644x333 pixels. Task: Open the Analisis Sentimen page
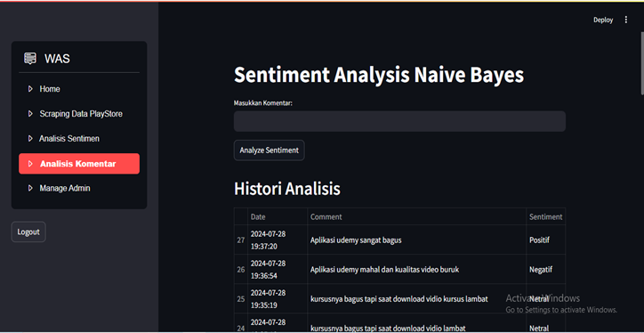(79, 139)
